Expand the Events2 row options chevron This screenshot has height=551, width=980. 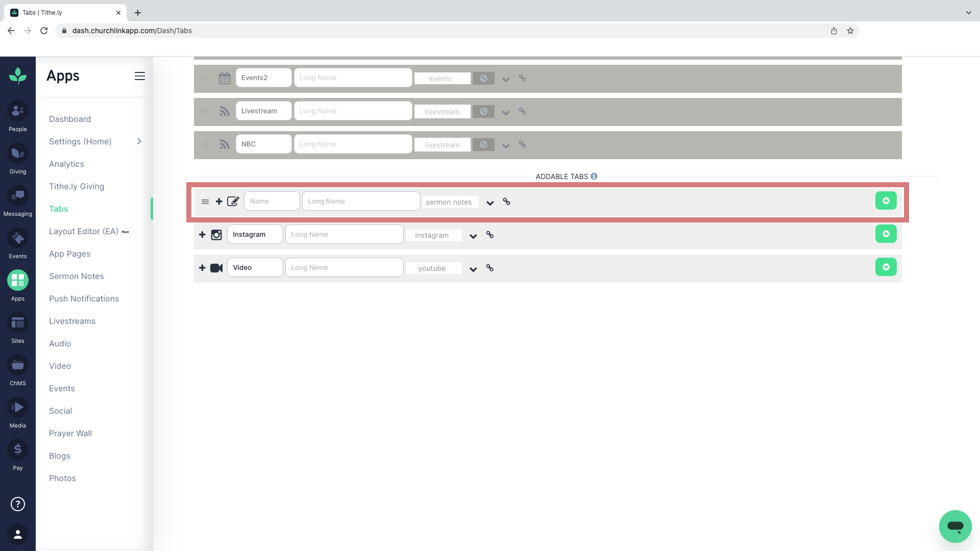[506, 80]
